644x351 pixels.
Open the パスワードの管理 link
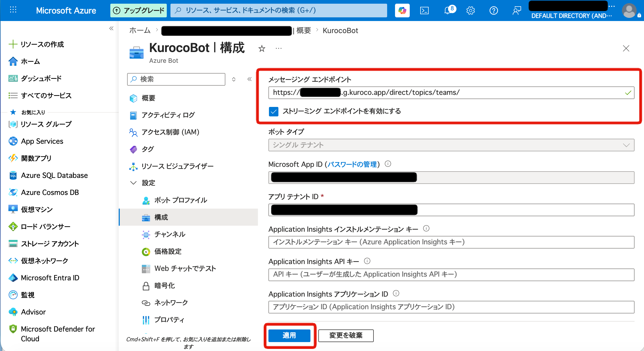352,164
